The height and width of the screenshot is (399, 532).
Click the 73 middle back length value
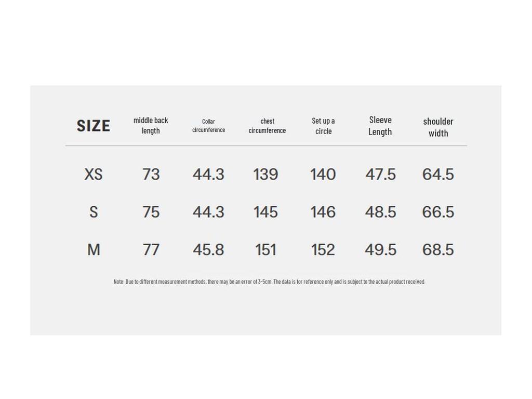click(x=151, y=174)
